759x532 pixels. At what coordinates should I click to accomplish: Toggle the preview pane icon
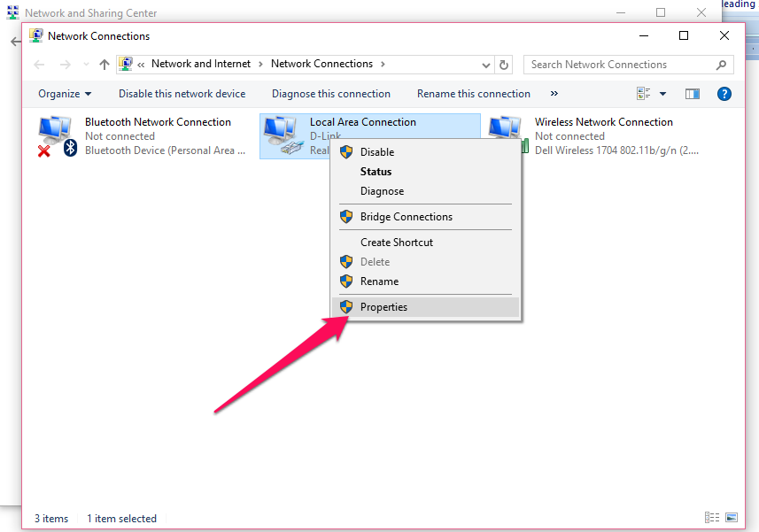(693, 94)
